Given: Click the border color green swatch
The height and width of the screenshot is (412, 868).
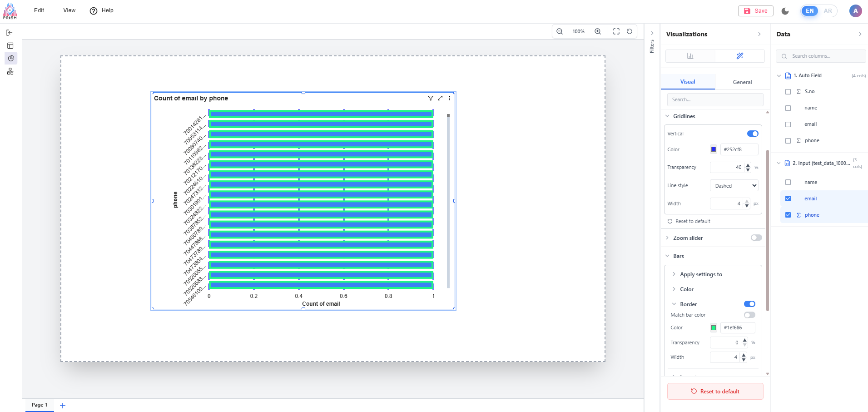Looking at the screenshot, I should tap(714, 328).
